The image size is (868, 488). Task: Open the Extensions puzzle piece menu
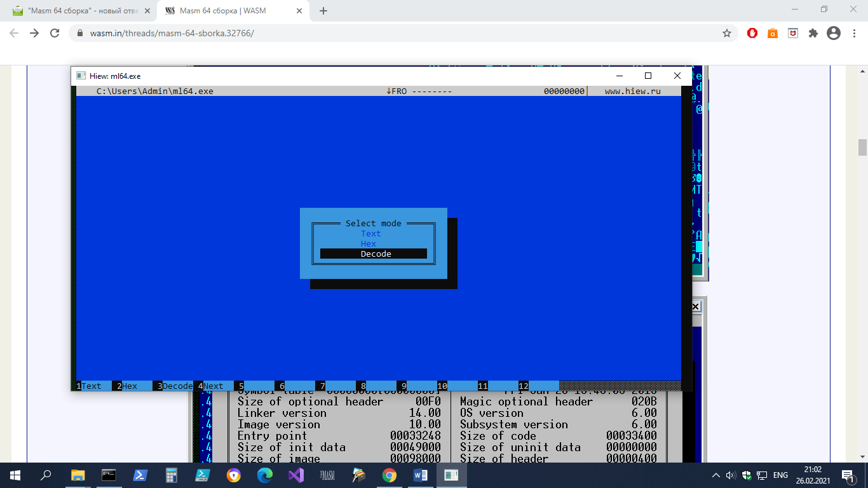tap(813, 33)
